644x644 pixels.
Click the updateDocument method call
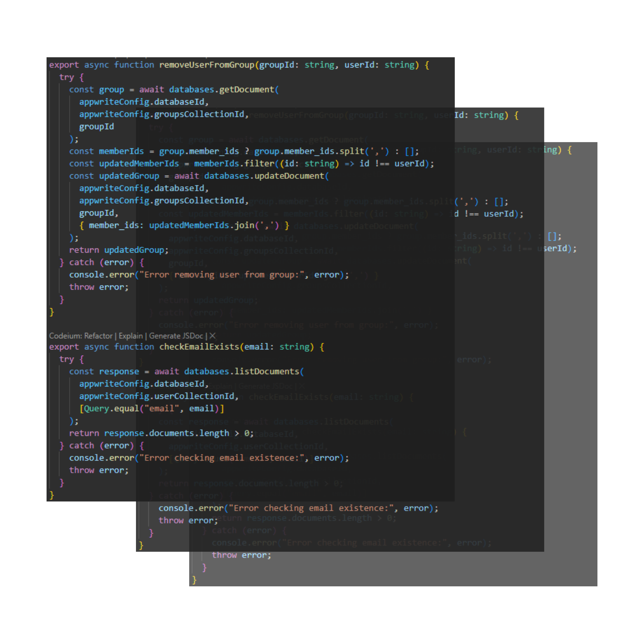coord(289,176)
